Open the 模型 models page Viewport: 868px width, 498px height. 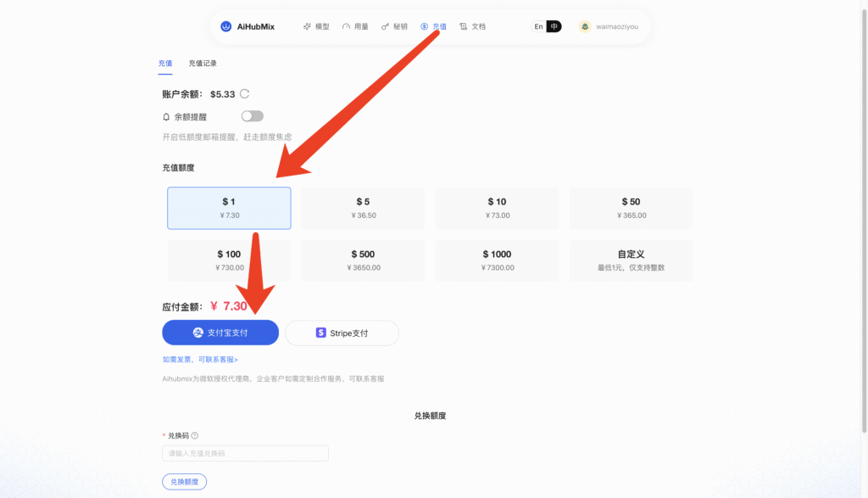(x=315, y=26)
